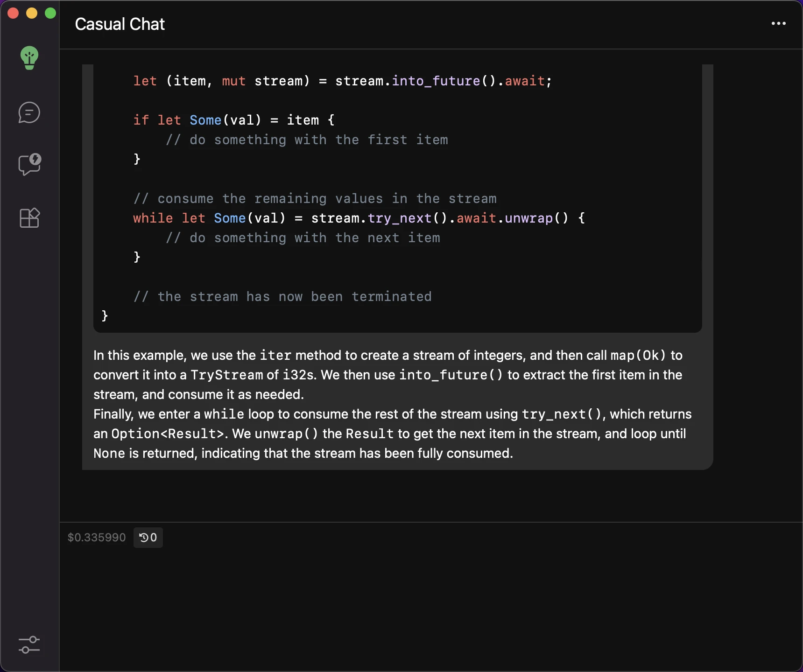Open quick chat with lightning bolt icon

pos(29,164)
